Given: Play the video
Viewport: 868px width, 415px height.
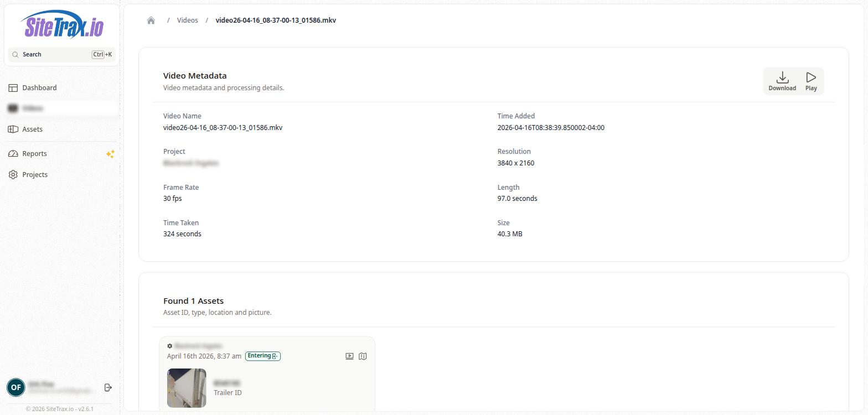Looking at the screenshot, I should [x=811, y=81].
